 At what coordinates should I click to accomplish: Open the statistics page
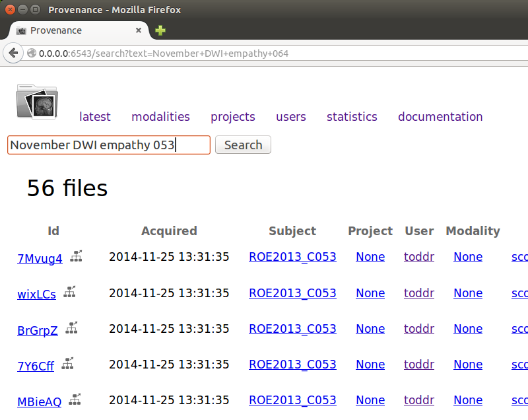point(352,116)
